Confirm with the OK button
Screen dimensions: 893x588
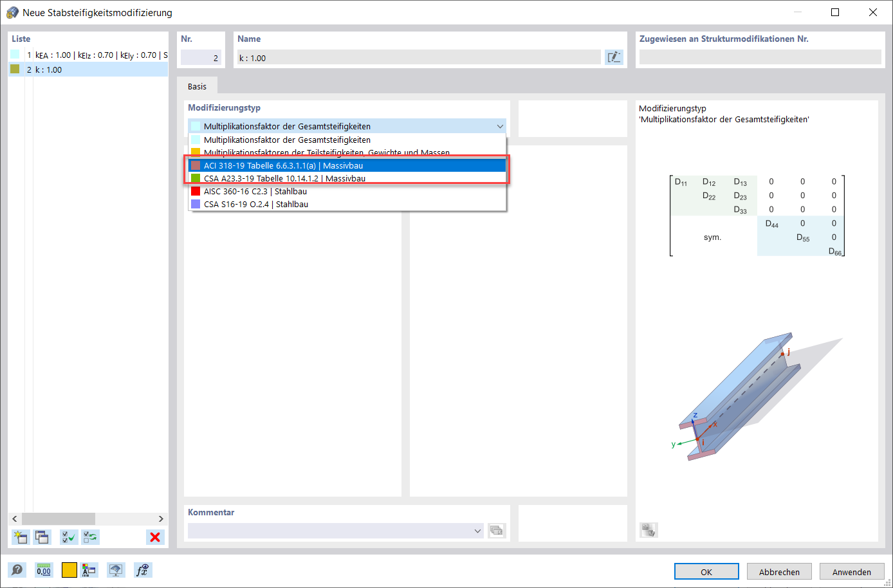coord(706,572)
